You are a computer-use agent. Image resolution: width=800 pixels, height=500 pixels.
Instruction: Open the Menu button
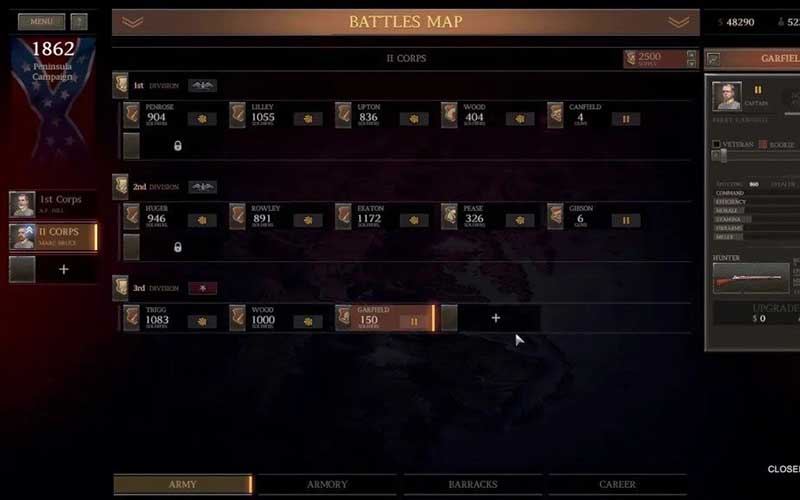[41, 21]
